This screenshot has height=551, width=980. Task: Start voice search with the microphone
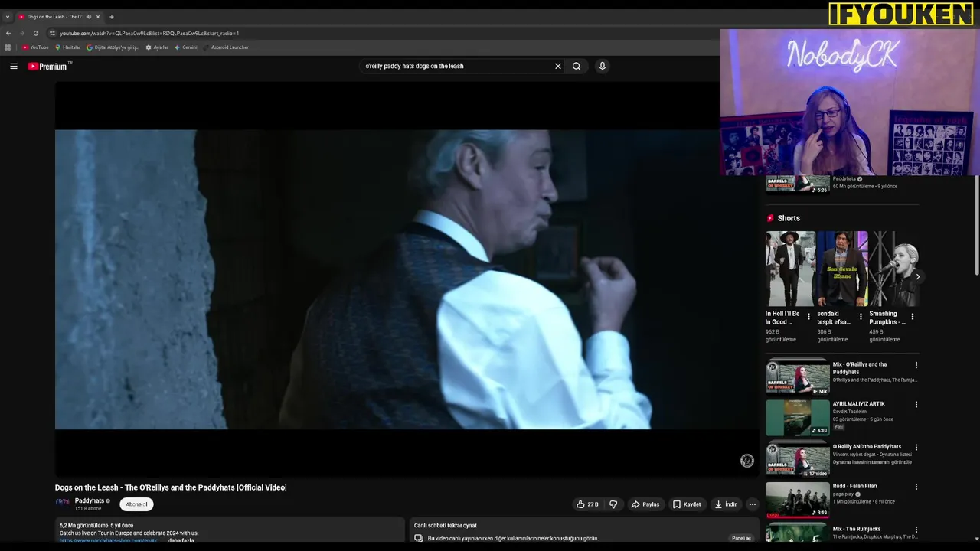(603, 66)
